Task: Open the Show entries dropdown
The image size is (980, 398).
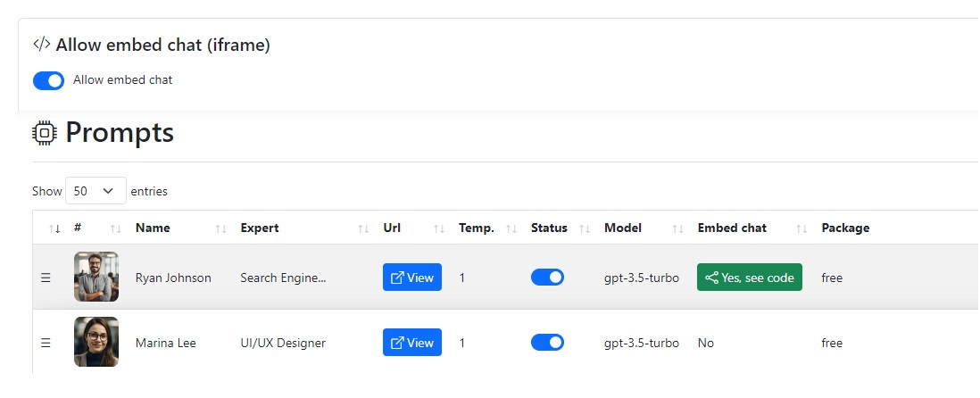Action: (96, 191)
